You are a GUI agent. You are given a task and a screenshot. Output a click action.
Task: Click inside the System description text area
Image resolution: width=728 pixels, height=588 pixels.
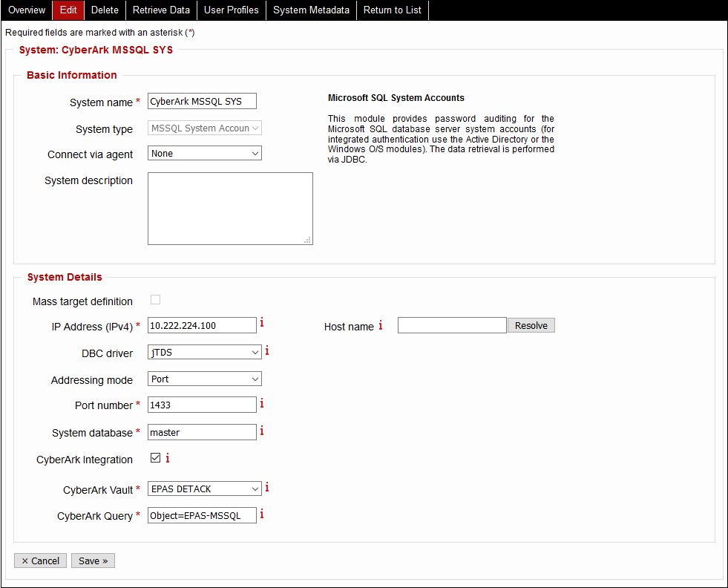coord(230,208)
